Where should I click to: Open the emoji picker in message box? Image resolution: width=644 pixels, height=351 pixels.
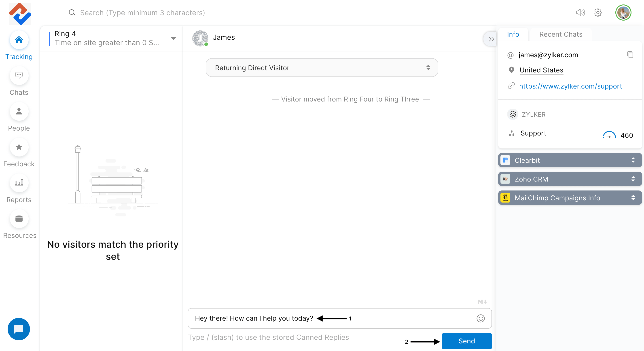[x=480, y=318]
